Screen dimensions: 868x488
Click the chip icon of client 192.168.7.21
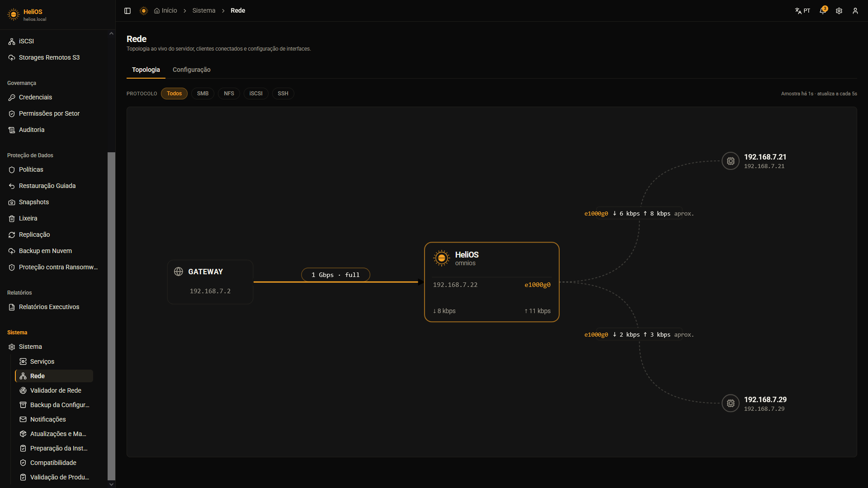click(x=731, y=161)
